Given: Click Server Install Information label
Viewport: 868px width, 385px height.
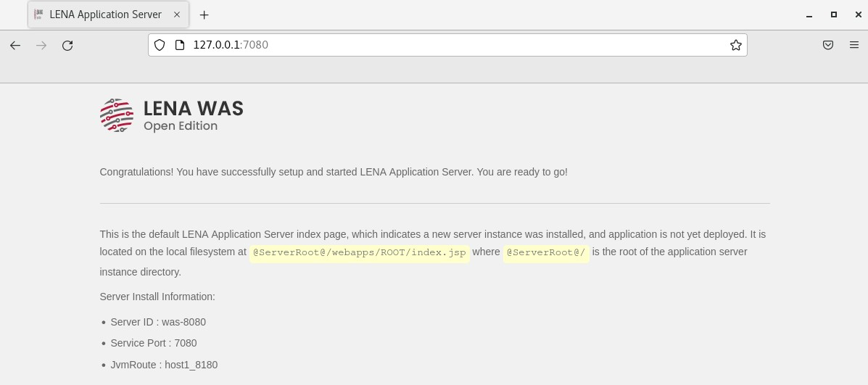Looking at the screenshot, I should click(157, 297).
